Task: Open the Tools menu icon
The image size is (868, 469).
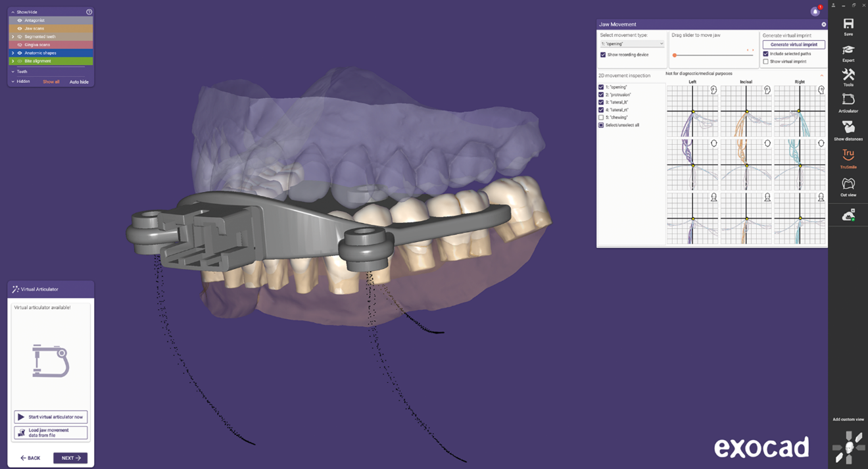Action: pyautogui.click(x=848, y=76)
